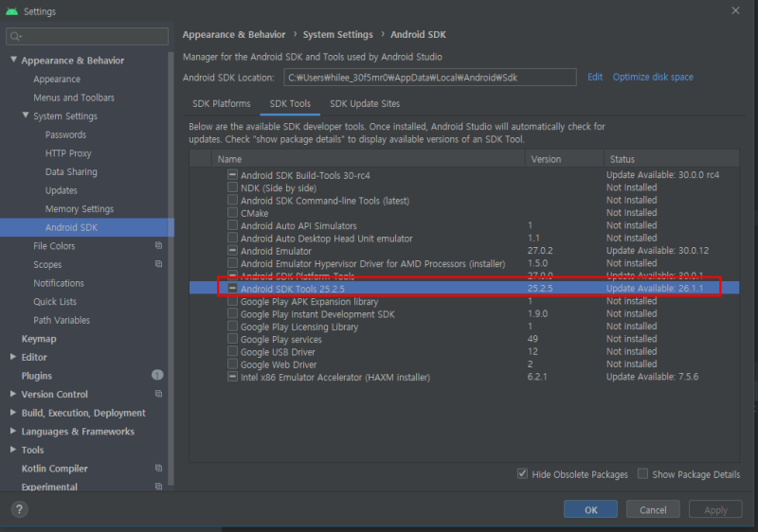
Task: Click the Android Studio logo in title bar
Action: pos(11,10)
